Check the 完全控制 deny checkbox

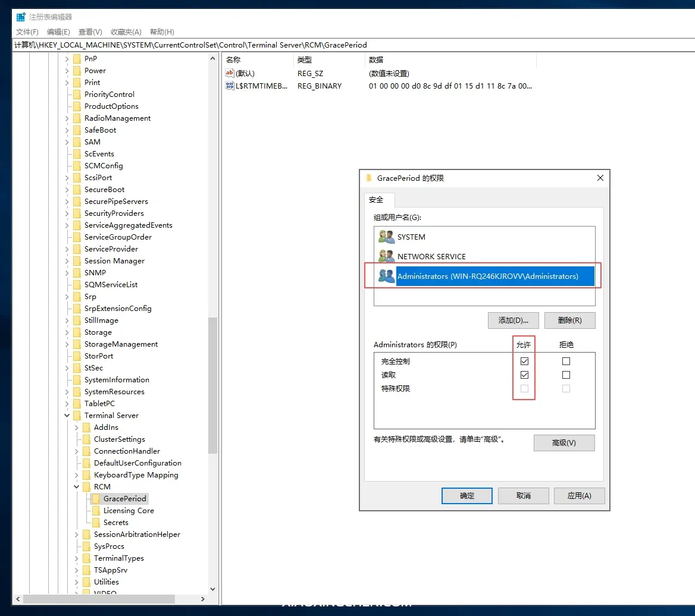click(x=566, y=361)
